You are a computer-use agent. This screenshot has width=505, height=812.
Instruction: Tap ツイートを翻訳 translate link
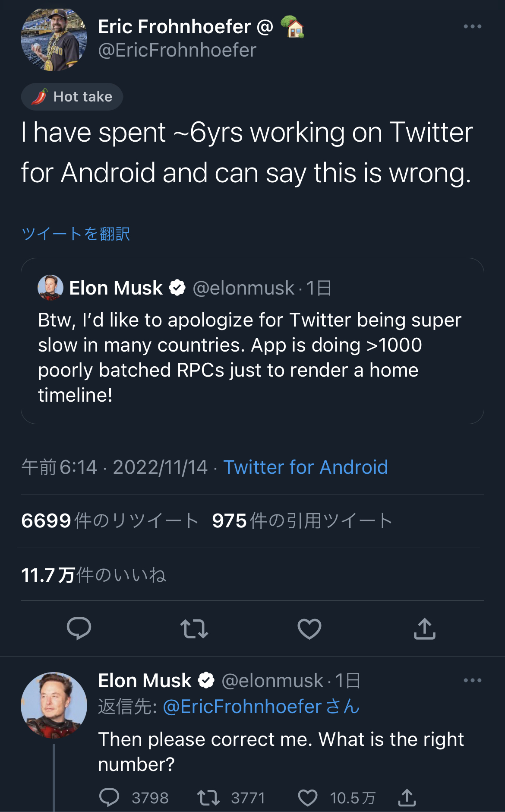coord(76,234)
